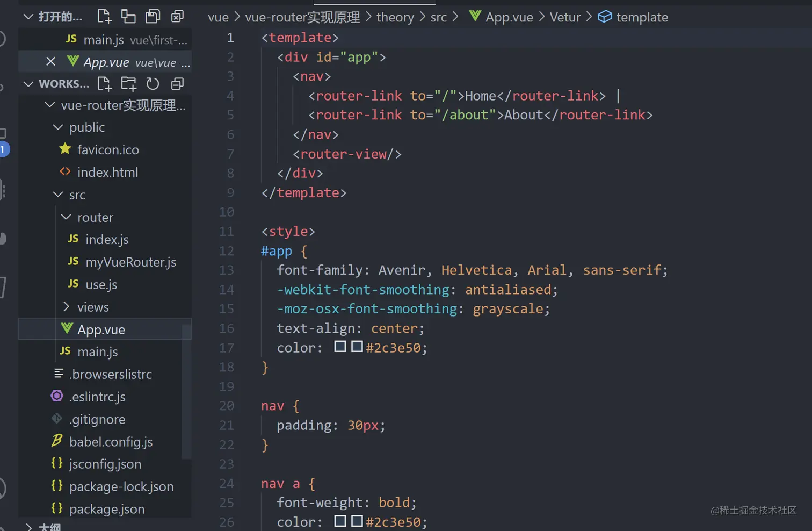This screenshot has width=812, height=531.
Task: Select the theory breadcrumb
Action: [395, 17]
